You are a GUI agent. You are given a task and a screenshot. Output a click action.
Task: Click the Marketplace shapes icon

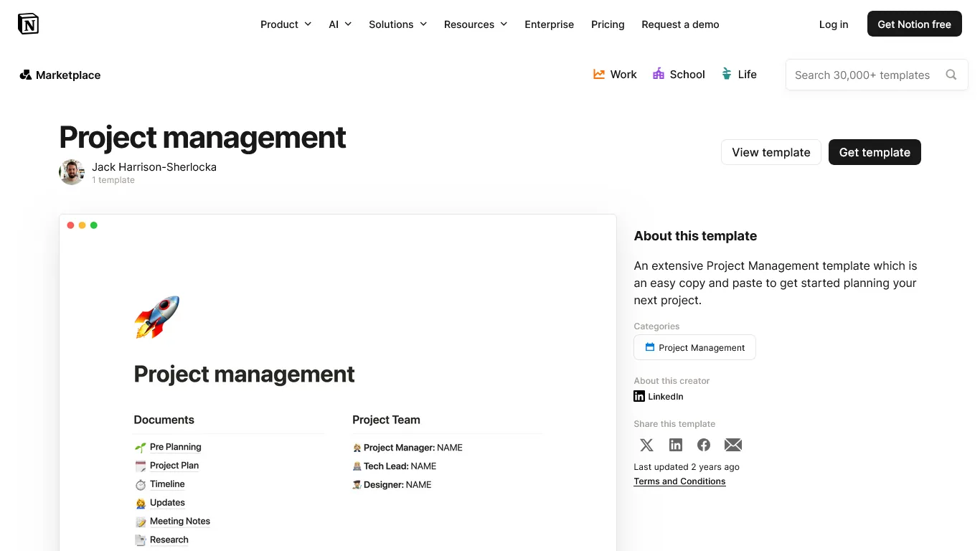(26, 75)
